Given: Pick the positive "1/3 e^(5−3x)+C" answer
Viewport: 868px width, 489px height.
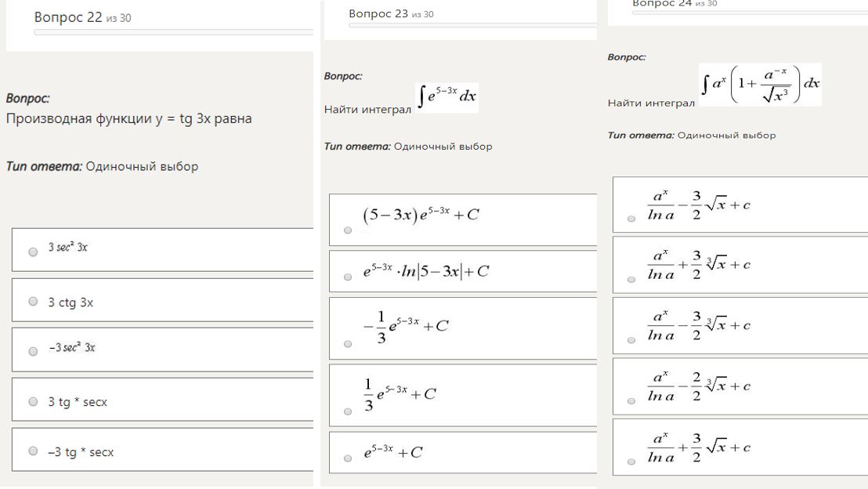Looking at the screenshot, I should pyautogui.click(x=347, y=411).
